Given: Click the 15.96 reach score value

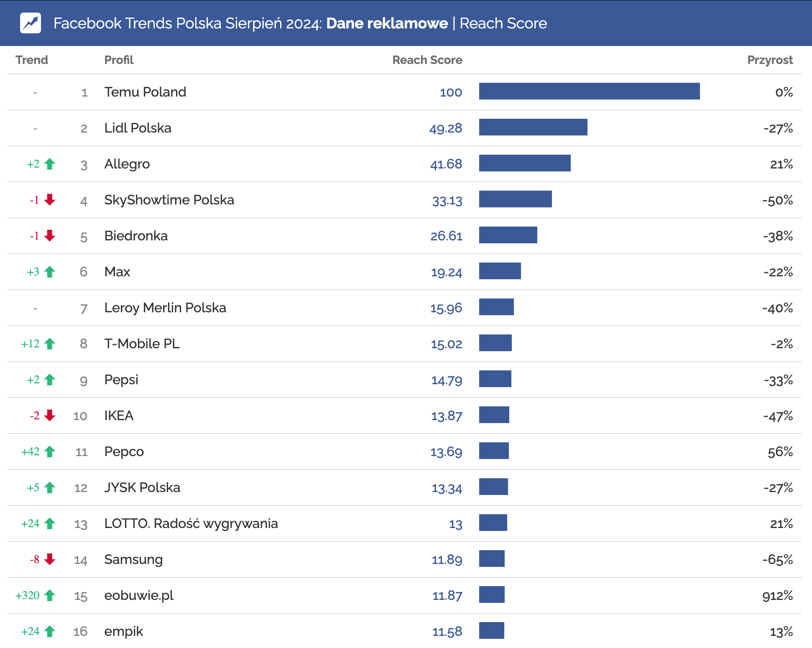Looking at the screenshot, I should pyautogui.click(x=446, y=309).
